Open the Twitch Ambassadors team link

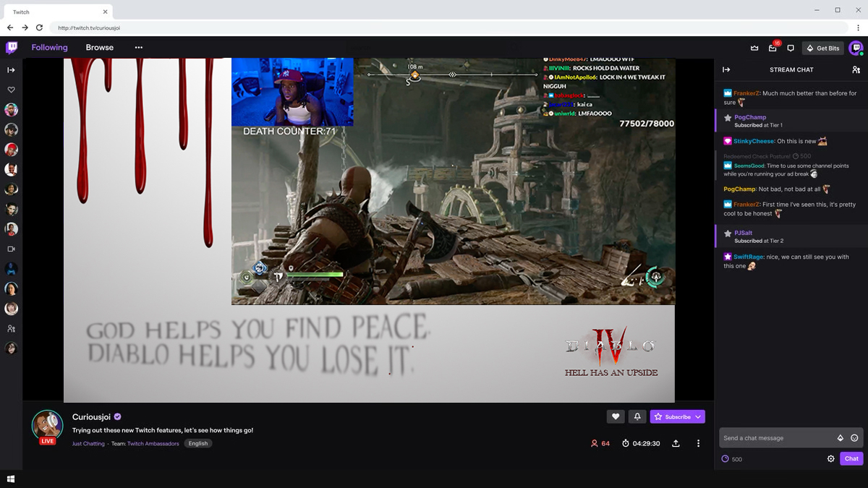[153, 443]
